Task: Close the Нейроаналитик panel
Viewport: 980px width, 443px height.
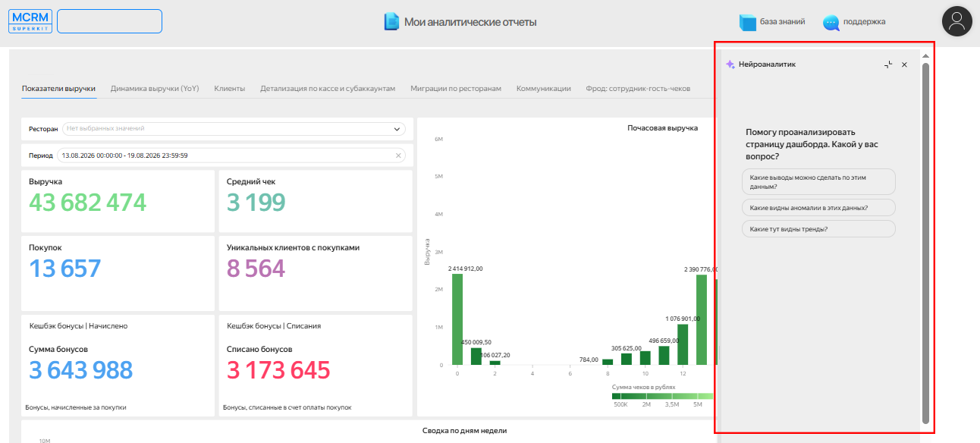Action: pyautogui.click(x=904, y=64)
